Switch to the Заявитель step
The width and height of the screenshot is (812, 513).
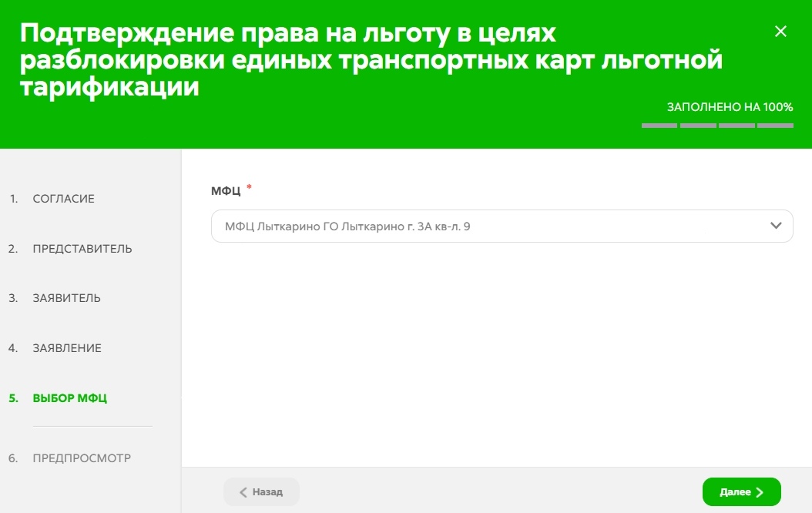tap(66, 298)
